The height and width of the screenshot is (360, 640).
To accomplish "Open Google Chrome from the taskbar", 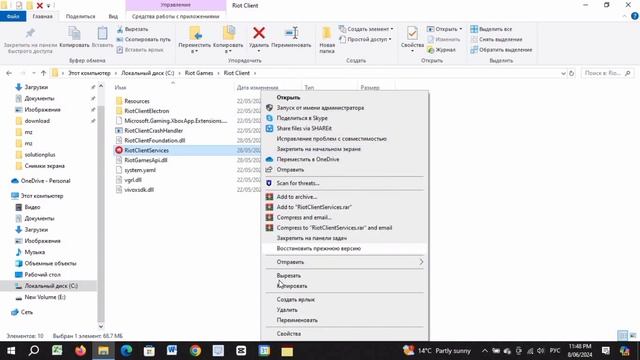I will coord(195,351).
